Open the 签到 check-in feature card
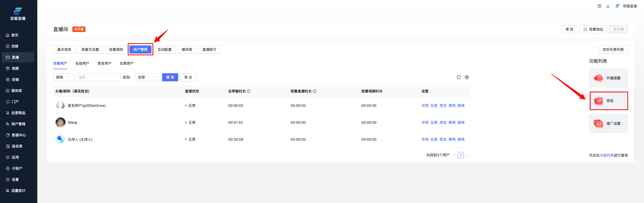The image size is (644, 203). [x=608, y=101]
